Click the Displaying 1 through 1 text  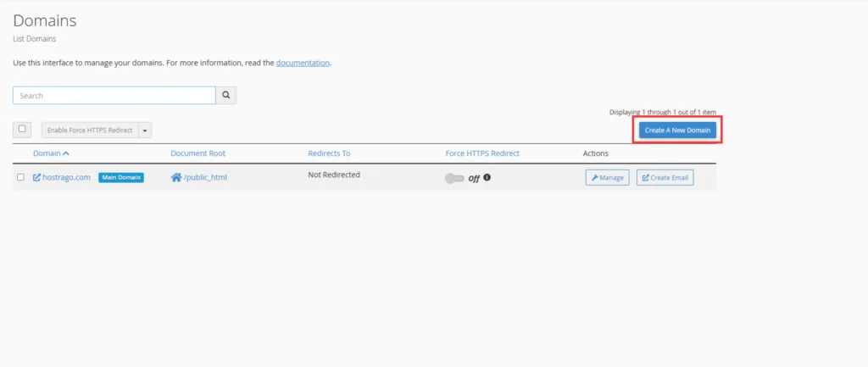[x=662, y=112]
